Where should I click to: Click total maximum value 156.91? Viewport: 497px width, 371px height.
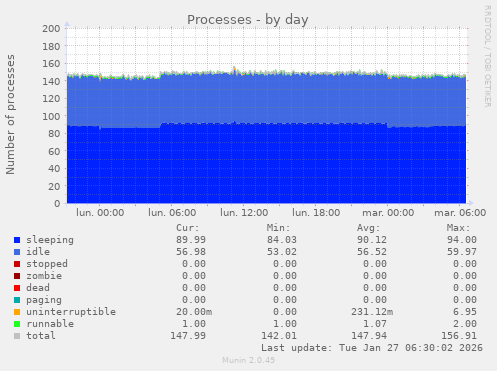coord(459,336)
